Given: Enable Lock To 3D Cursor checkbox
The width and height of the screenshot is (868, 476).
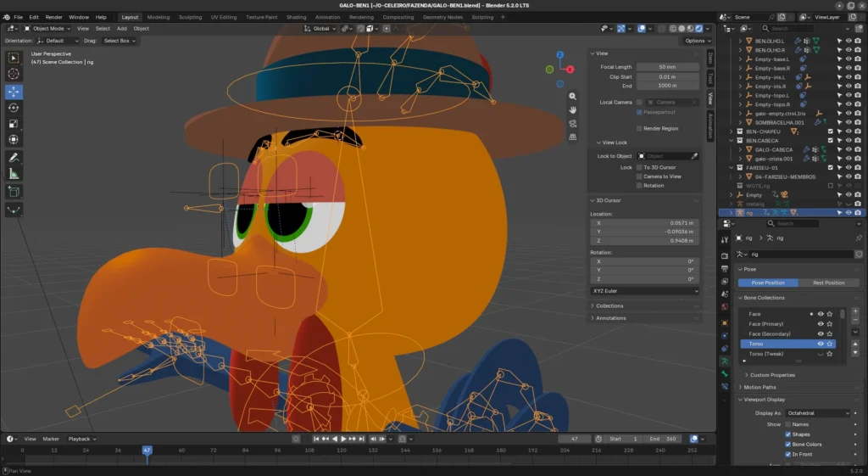Looking at the screenshot, I should point(639,167).
